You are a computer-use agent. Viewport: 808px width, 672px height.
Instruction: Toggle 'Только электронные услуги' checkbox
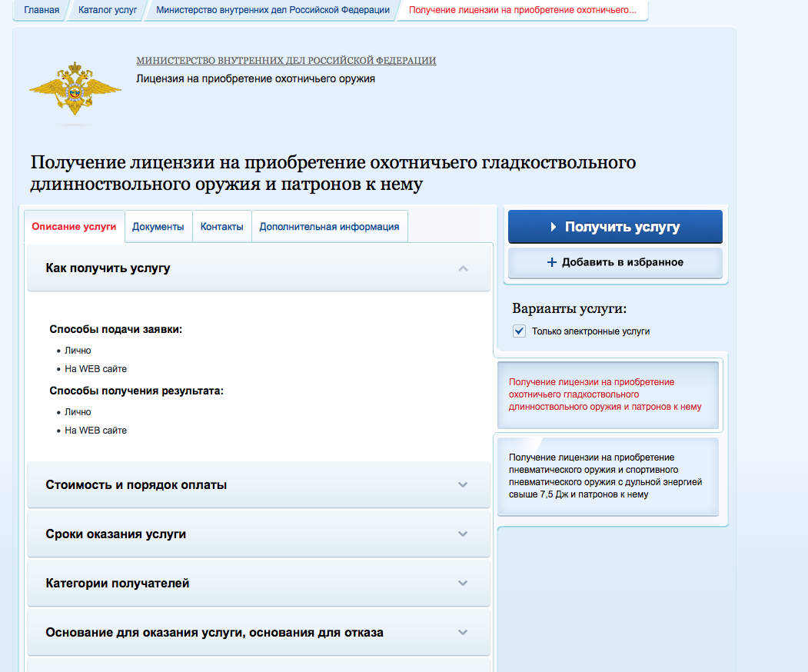(x=519, y=331)
